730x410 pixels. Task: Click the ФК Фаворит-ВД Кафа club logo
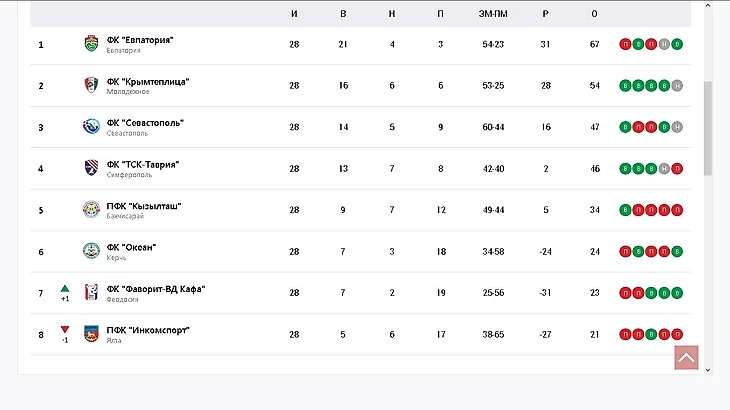[91, 293]
